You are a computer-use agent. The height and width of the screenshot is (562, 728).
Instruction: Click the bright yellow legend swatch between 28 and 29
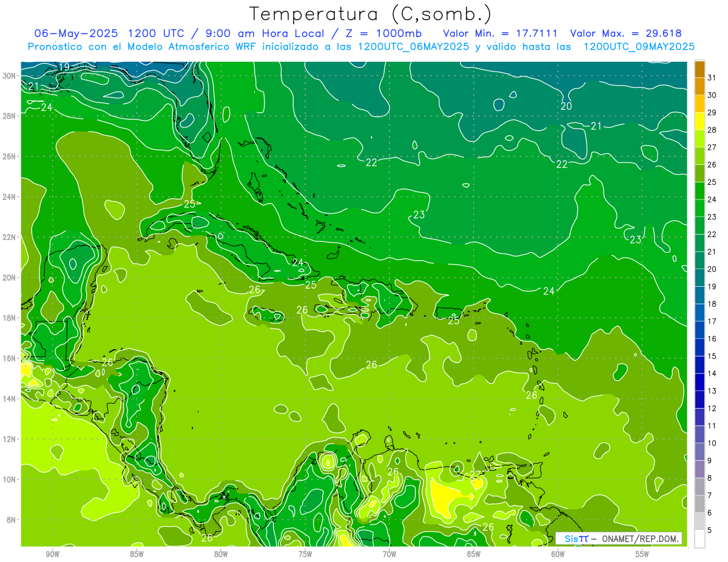pyautogui.click(x=699, y=121)
